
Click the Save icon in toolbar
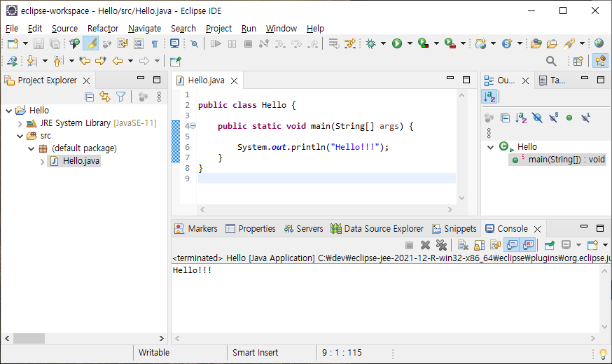(x=39, y=43)
